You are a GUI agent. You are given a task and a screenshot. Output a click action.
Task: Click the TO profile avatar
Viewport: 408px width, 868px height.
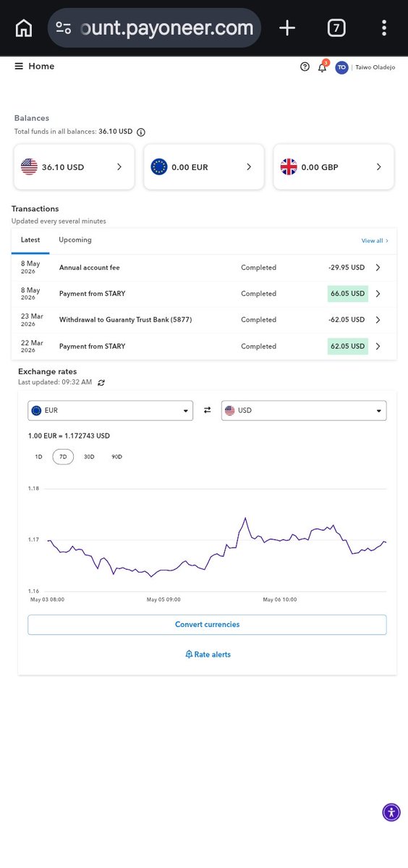click(x=341, y=67)
